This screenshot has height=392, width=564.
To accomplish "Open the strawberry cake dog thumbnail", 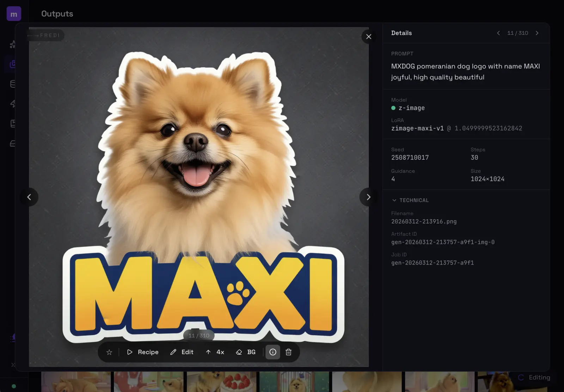I will 221,382.
